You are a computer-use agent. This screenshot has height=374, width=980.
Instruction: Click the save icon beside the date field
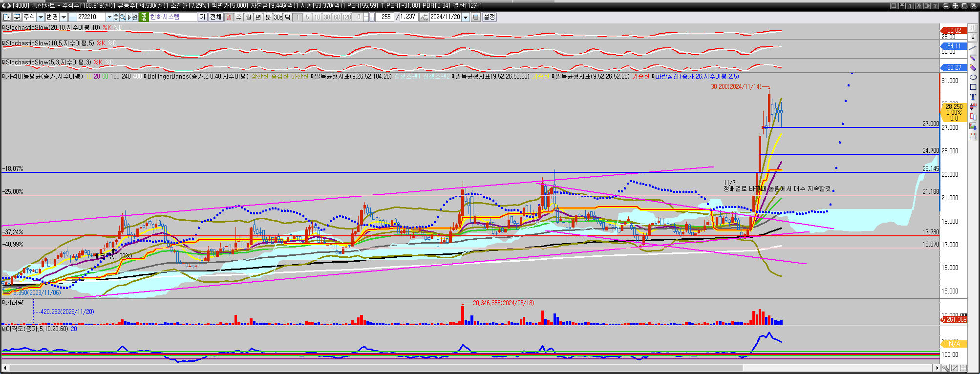tap(476, 17)
